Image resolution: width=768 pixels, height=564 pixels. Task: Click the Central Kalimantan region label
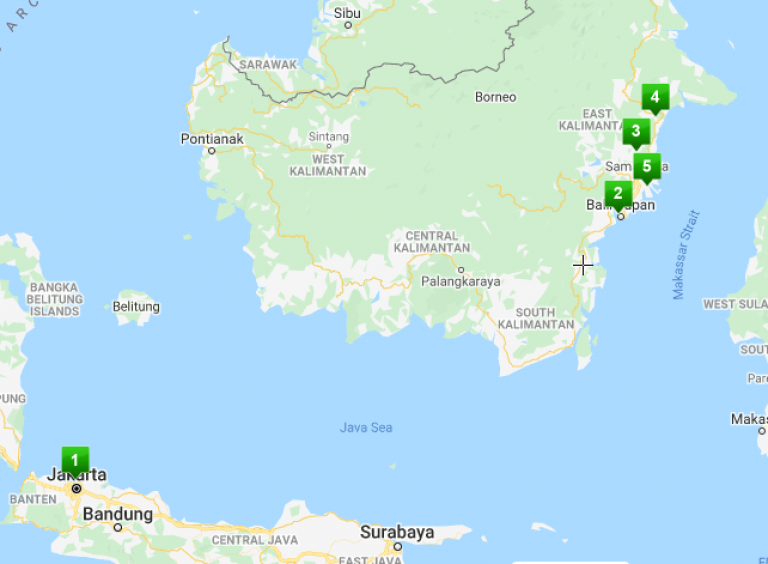coord(431,241)
